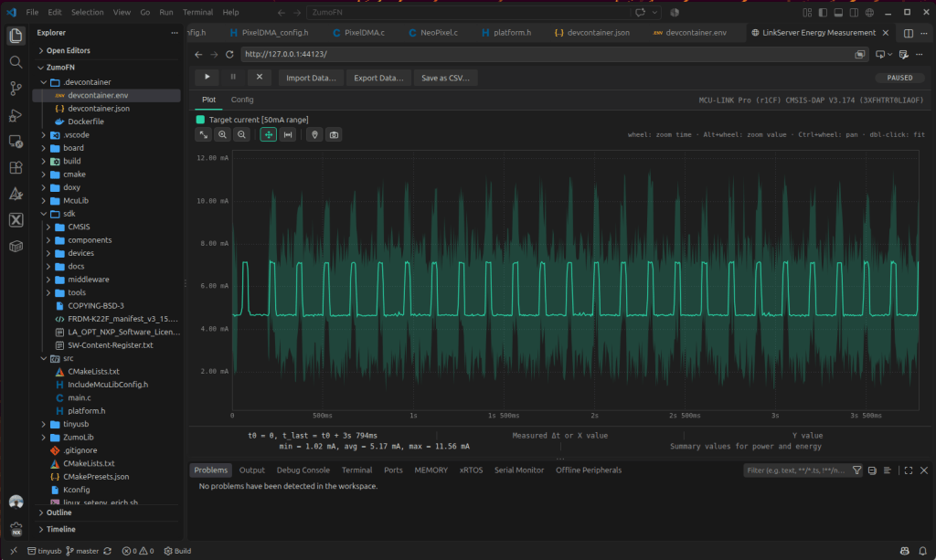Toggle the pan mode tool
This screenshot has width=936, height=560.
[269, 135]
